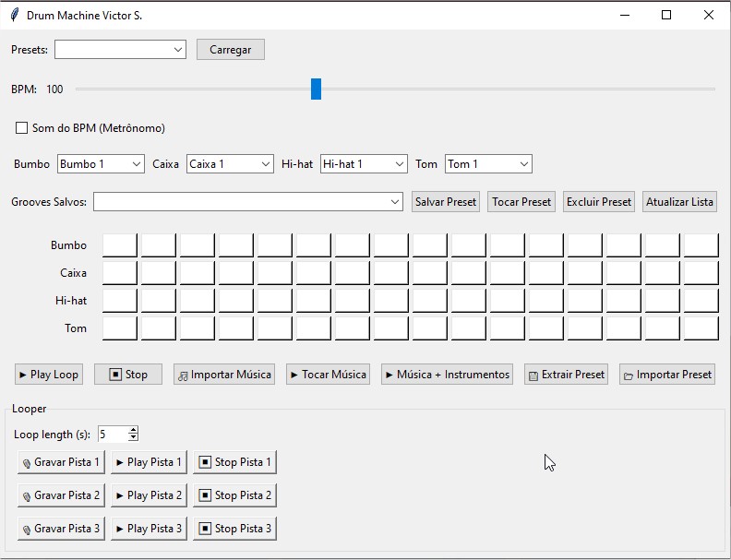Click the Salvar Preset button
Screen dimensions: 731x560
[x=446, y=202]
